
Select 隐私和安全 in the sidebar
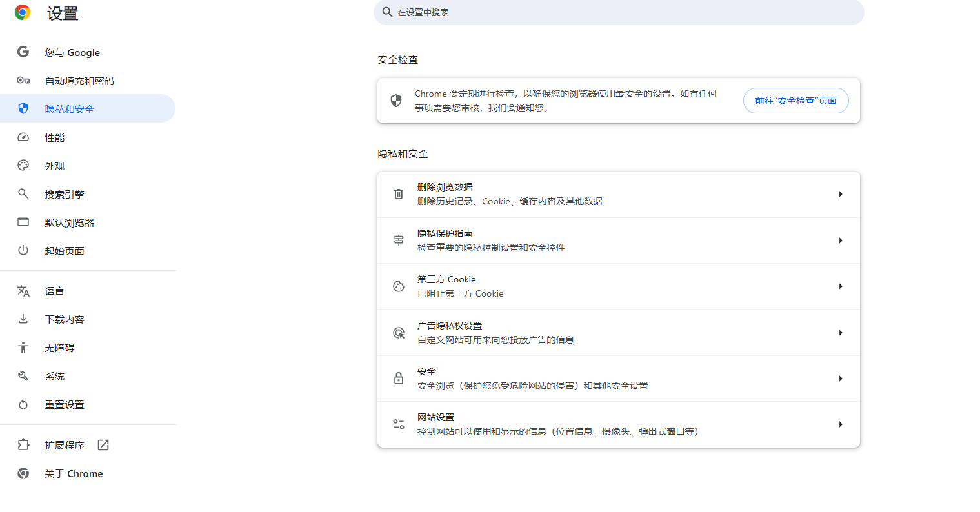click(88, 108)
